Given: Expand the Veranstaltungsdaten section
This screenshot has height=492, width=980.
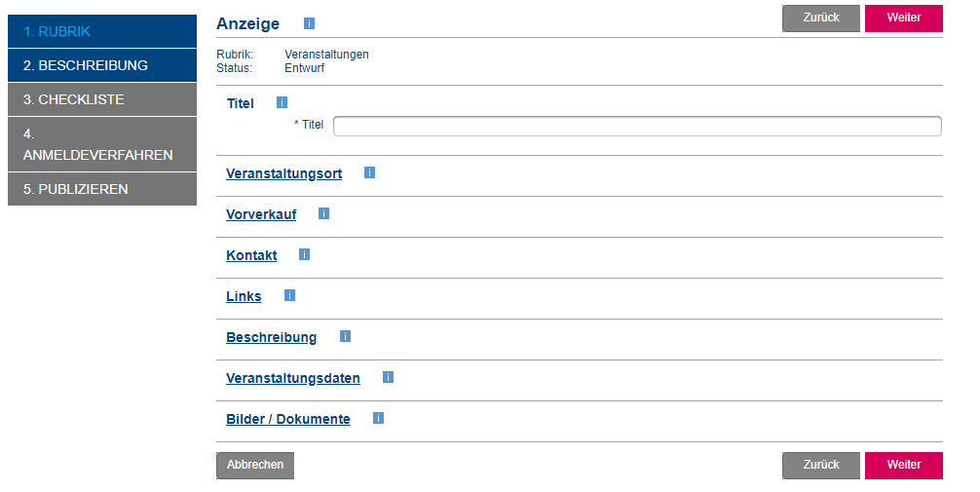Looking at the screenshot, I should [x=292, y=378].
